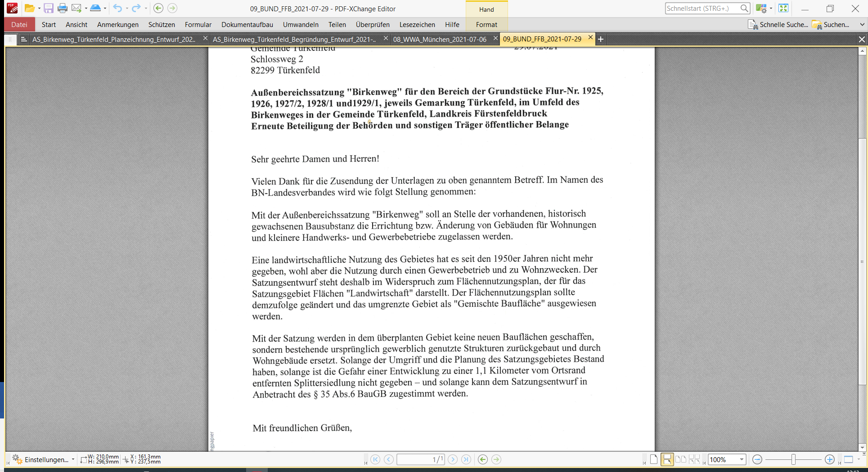Open the Anmerkungen tab
Image resolution: width=868 pixels, height=472 pixels.
[x=118, y=24]
